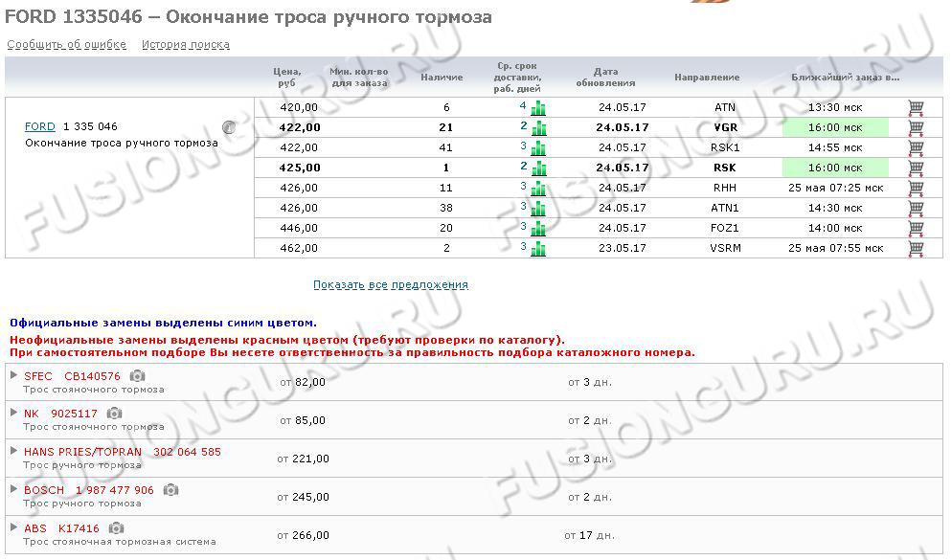This screenshot has width=952, height=560.
Task: Click the FOZ1 direction cell
Action: click(x=726, y=228)
